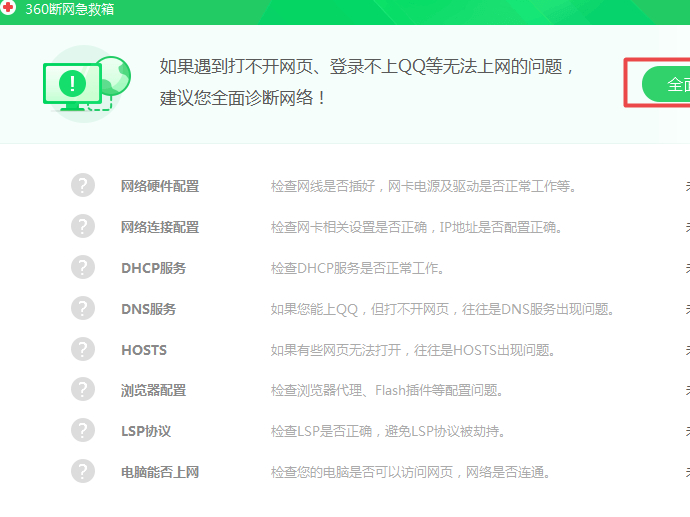690x517 pixels.
Task: Click description 检查网线是否插好，网卡电源及驱动是否正常工作等
Action: [423, 186]
